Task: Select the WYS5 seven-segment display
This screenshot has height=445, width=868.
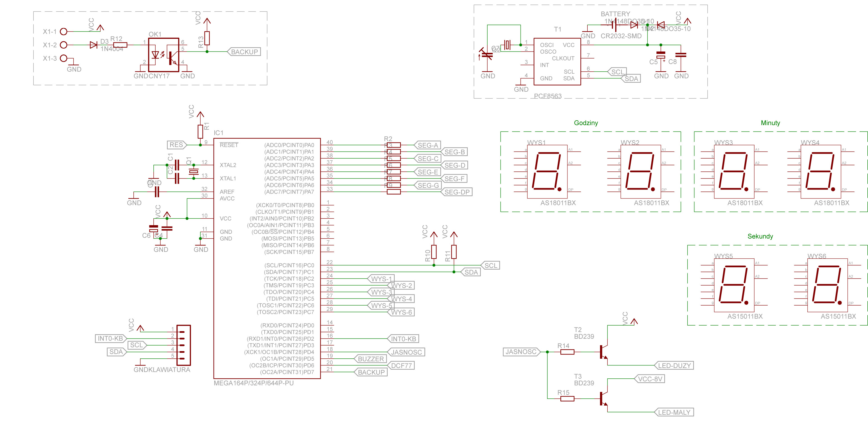Action: 734,286
